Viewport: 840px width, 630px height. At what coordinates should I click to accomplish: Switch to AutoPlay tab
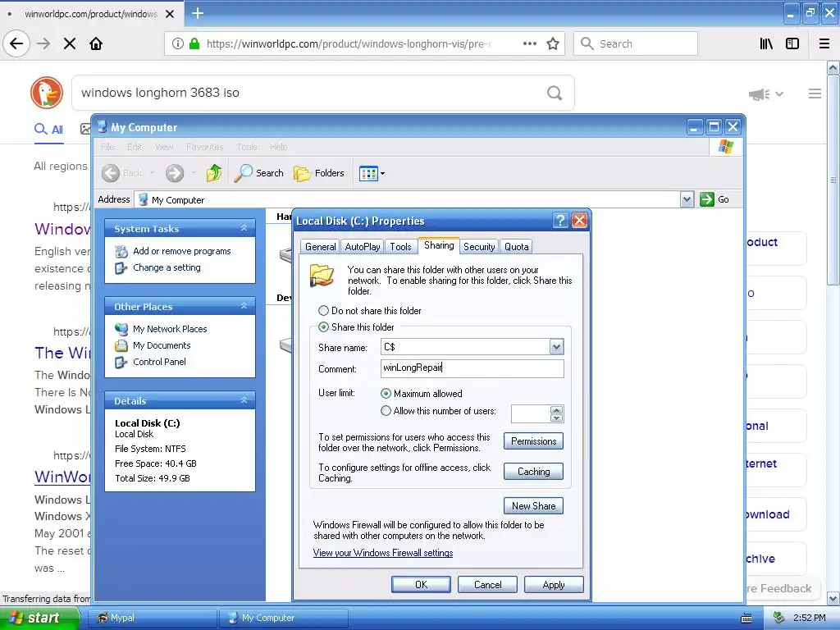[362, 246]
